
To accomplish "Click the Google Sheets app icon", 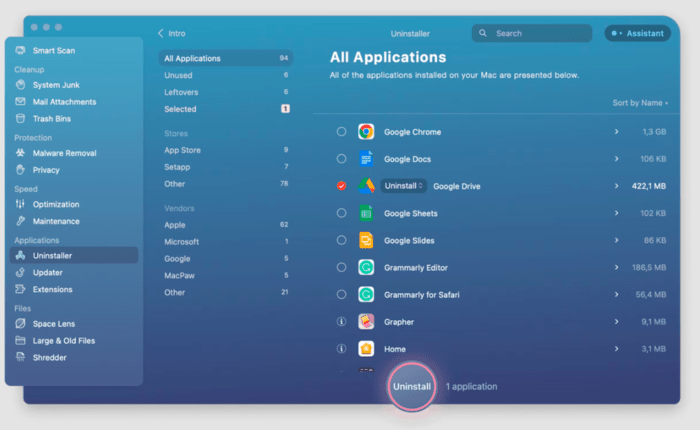I will coord(366,213).
